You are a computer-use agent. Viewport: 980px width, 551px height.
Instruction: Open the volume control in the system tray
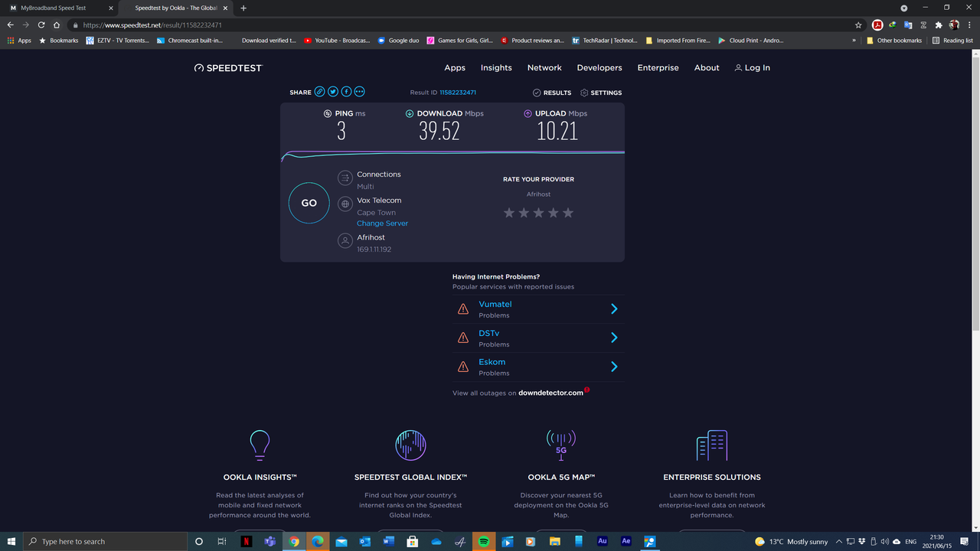pos(884,541)
